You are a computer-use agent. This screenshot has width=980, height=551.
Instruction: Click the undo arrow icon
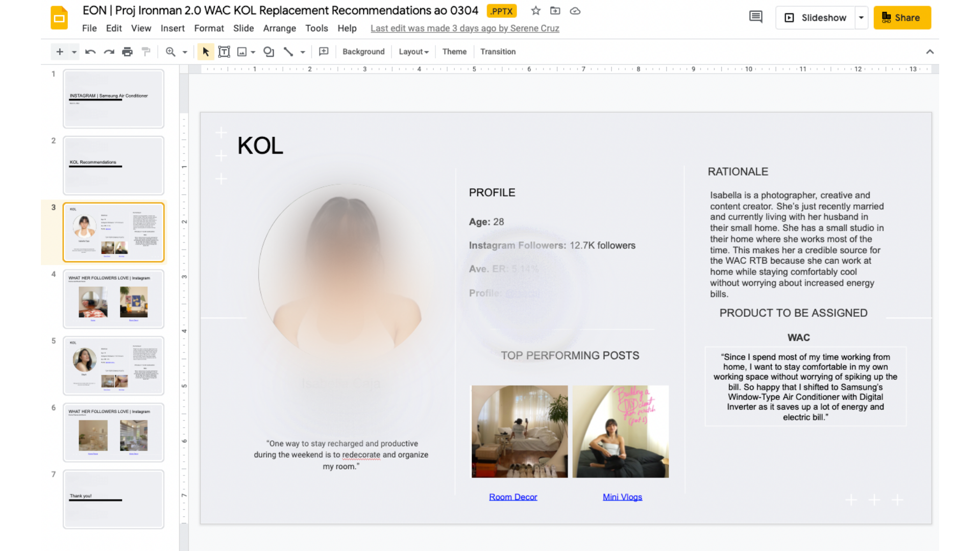click(90, 52)
